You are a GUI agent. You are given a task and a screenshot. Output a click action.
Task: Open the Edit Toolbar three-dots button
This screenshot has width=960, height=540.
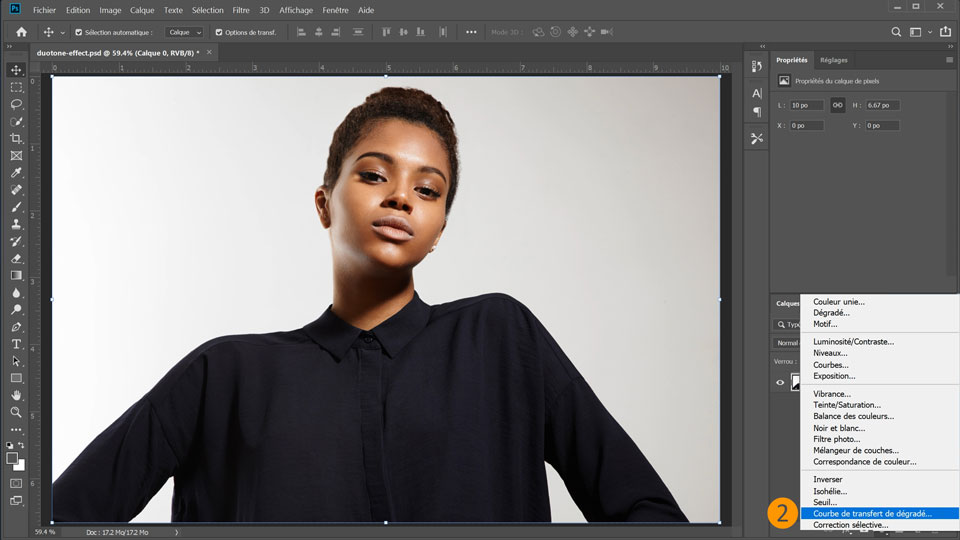click(17, 430)
